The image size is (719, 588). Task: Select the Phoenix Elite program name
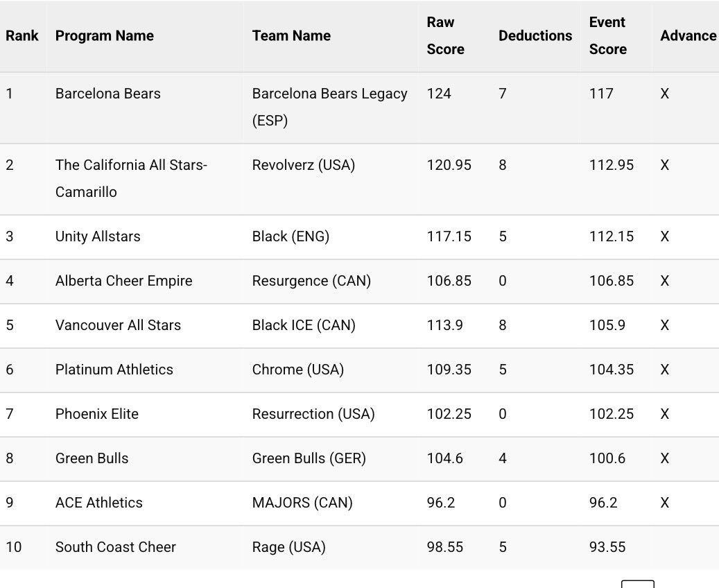(x=97, y=414)
